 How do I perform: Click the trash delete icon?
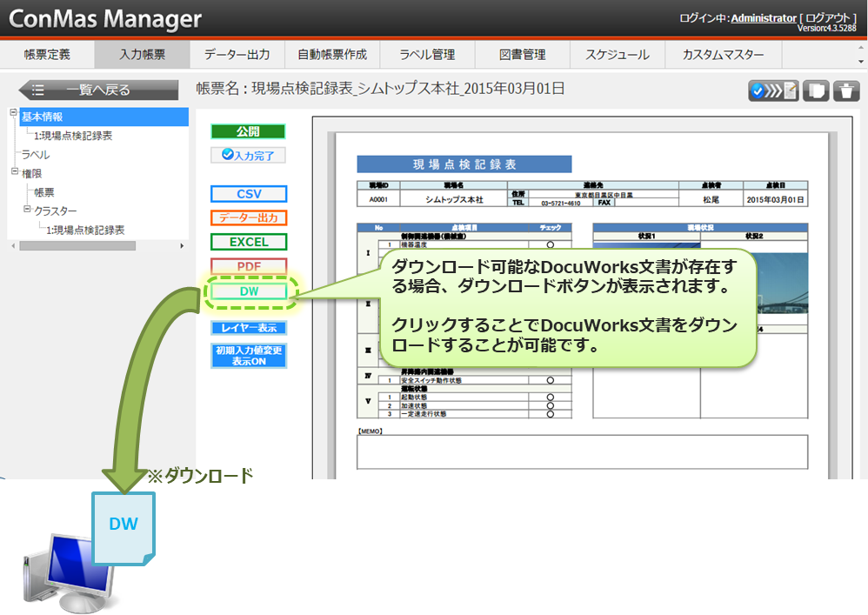point(846,90)
